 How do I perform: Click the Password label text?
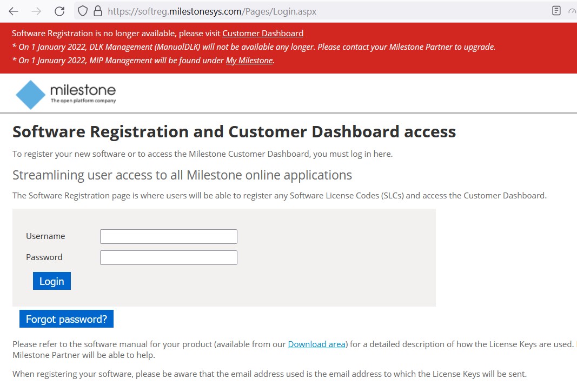[44, 257]
